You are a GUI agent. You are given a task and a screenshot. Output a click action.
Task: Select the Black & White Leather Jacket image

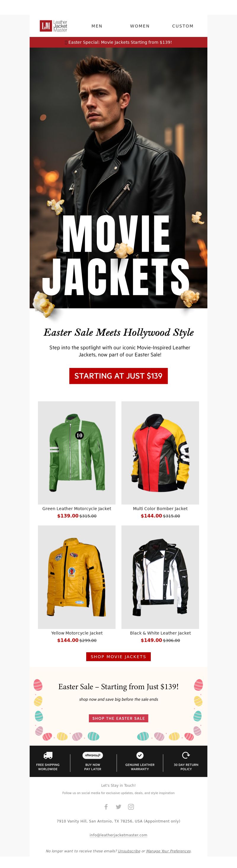(160, 577)
